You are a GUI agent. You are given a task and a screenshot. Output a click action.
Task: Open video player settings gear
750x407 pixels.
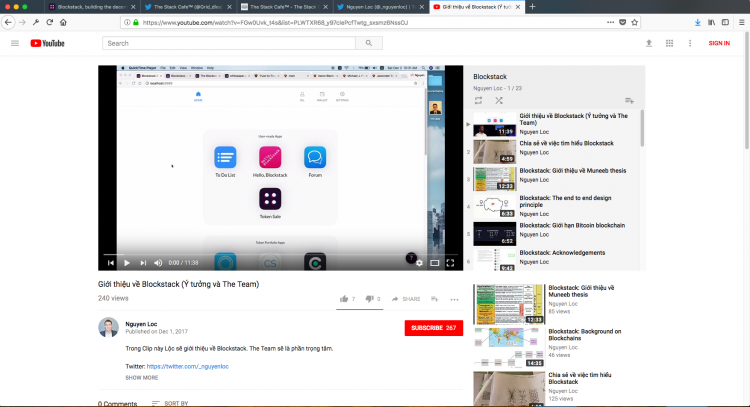point(419,263)
